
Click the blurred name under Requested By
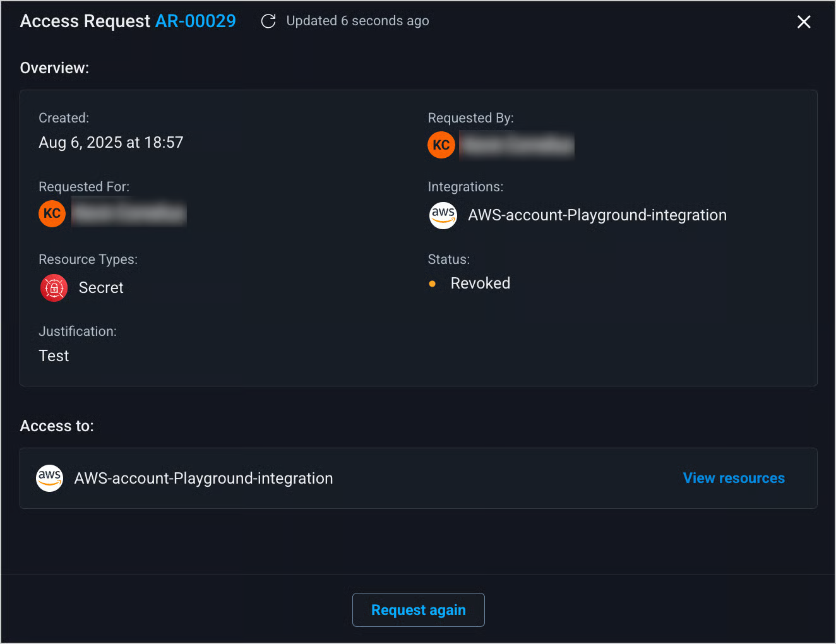pos(517,145)
